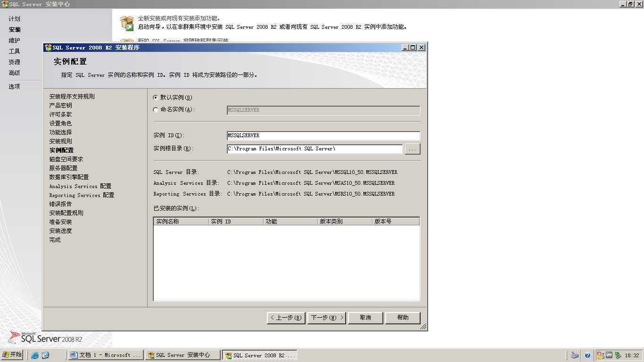
Task: Open 高级 in the Installation Center sidebar
Action: tap(15, 73)
